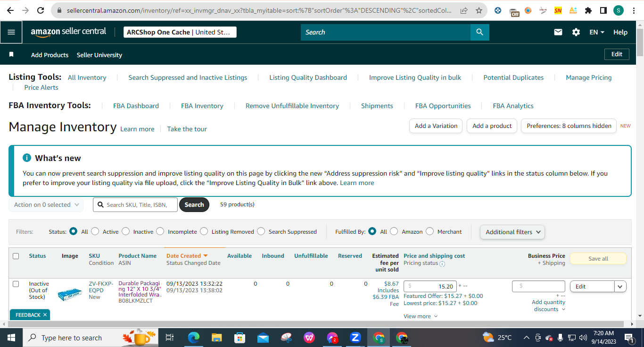Viewport: 644px width, 347px height.
Task: Click the bookmark flag icon
Action: [11, 55]
